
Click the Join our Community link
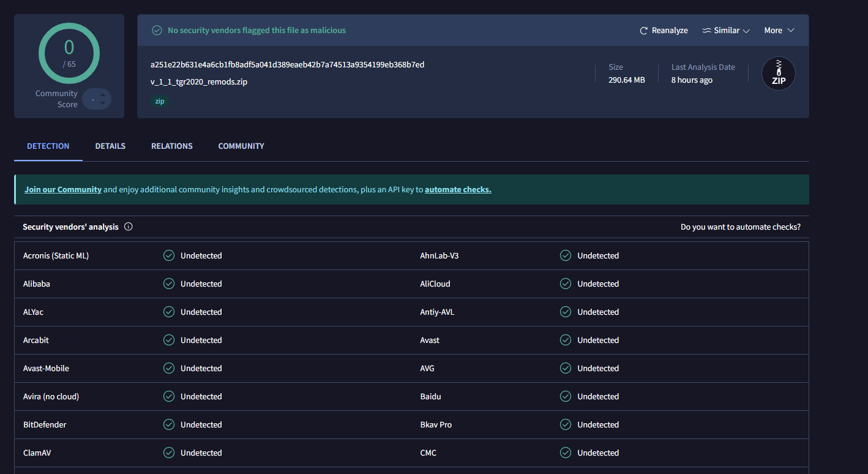[63, 190]
